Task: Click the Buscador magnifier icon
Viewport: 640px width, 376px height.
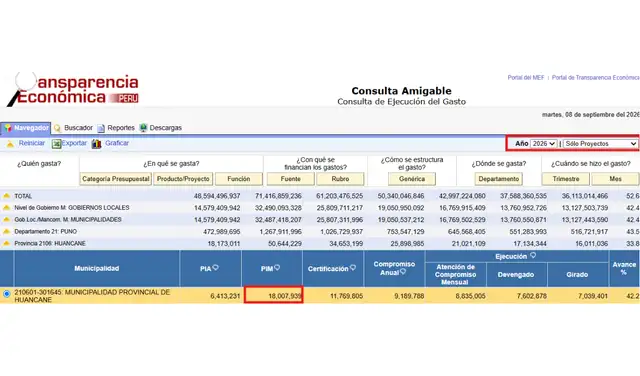Action: pyautogui.click(x=58, y=128)
